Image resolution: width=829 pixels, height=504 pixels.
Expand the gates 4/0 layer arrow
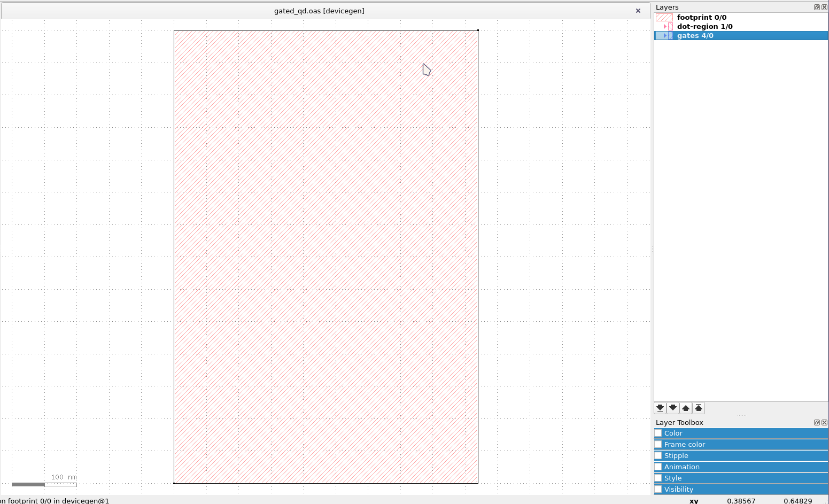tap(665, 35)
